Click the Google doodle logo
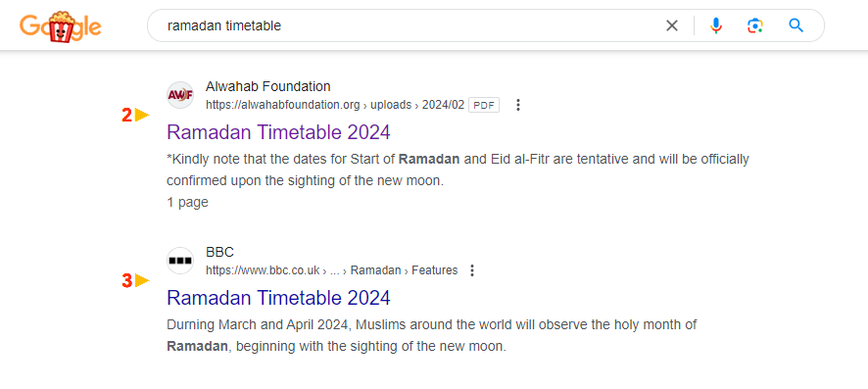This screenshot has height=389, width=868. tap(61, 26)
